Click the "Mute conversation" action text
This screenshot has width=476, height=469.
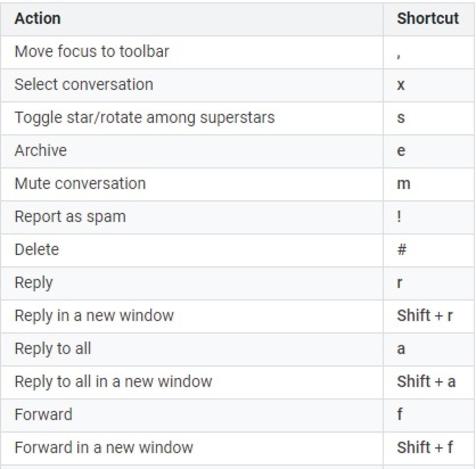pos(80,183)
